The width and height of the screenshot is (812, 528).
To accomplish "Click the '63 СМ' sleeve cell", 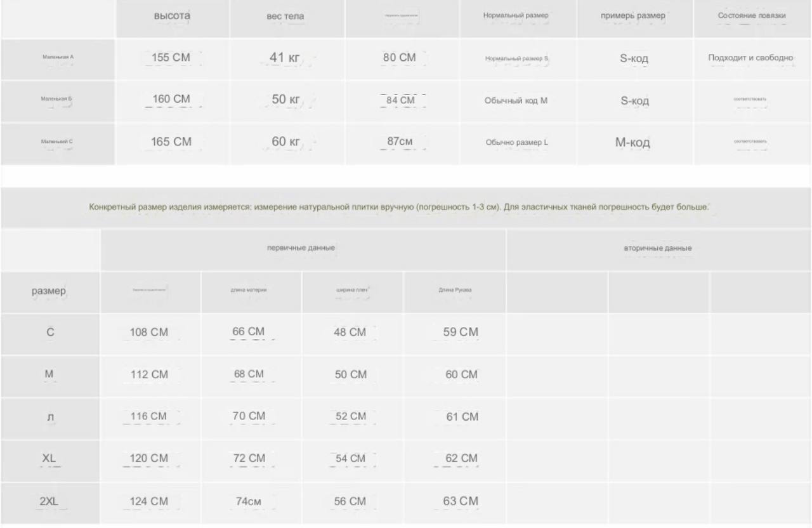I will point(461,501).
